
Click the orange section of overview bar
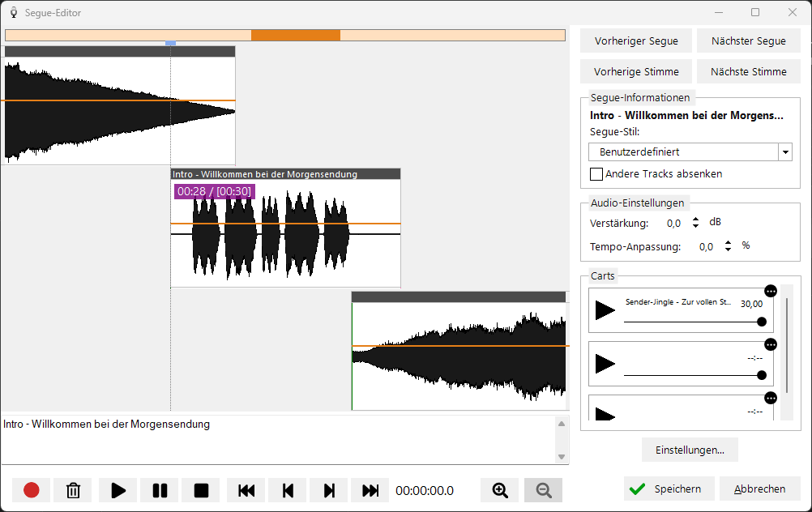point(296,35)
